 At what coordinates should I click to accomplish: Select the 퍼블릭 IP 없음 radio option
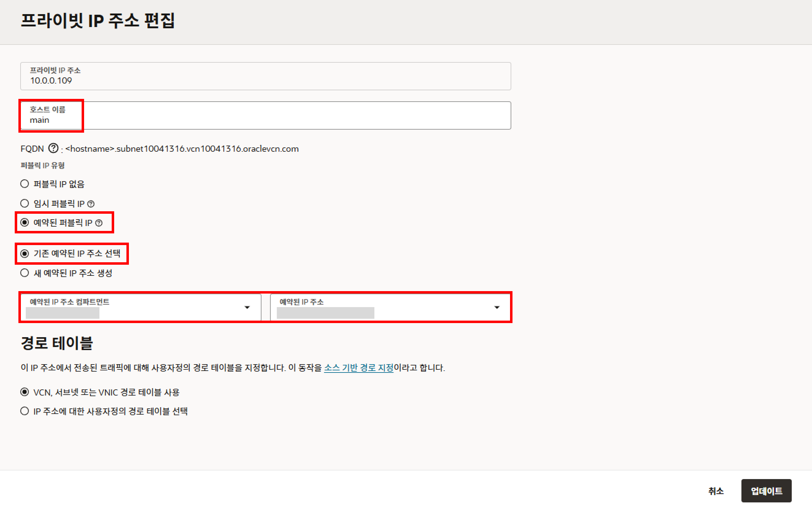click(x=25, y=184)
